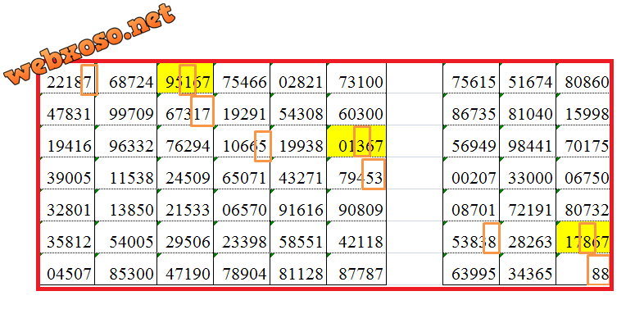Select the yellow highlighted cell 95167
This screenshot has height=323, width=644.
click(185, 78)
